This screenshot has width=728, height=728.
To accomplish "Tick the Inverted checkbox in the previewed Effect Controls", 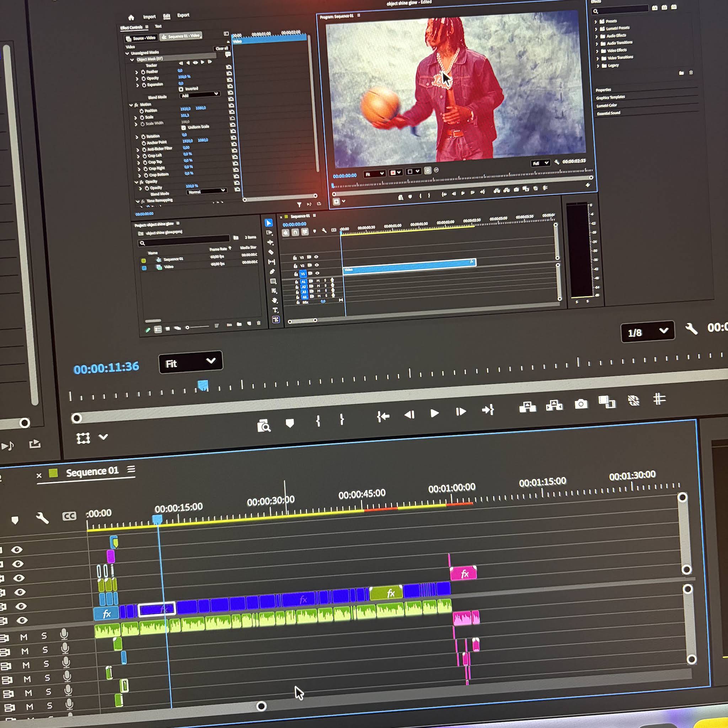I will coord(181,89).
